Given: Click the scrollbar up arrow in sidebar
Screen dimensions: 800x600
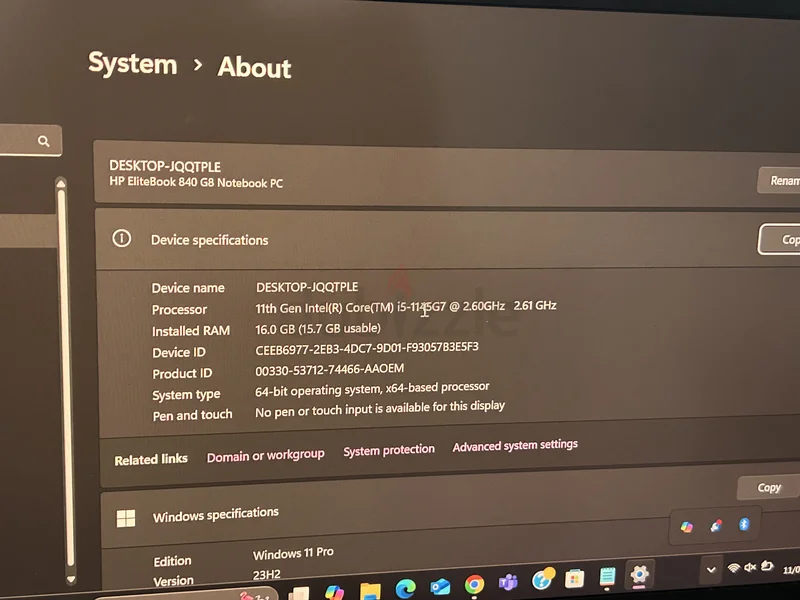Looking at the screenshot, I should [61, 183].
